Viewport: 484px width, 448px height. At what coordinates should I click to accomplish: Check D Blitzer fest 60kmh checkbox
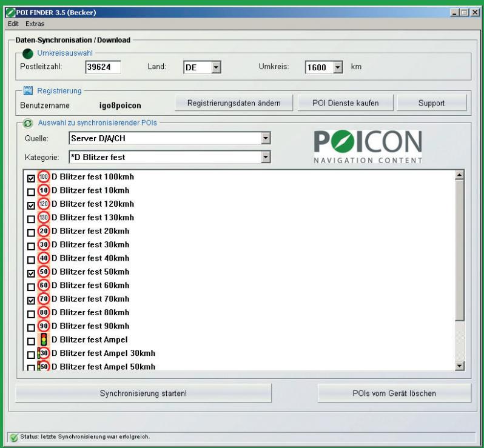[x=31, y=287]
